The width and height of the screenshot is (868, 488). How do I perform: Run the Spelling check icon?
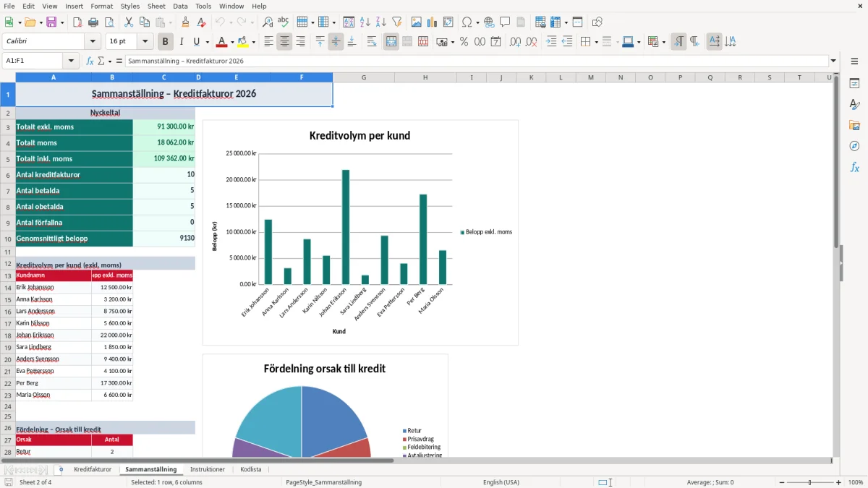point(284,22)
